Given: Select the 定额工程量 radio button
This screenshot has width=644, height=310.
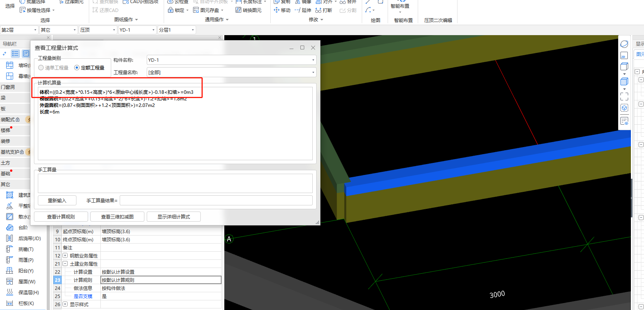Looking at the screenshot, I should point(77,68).
